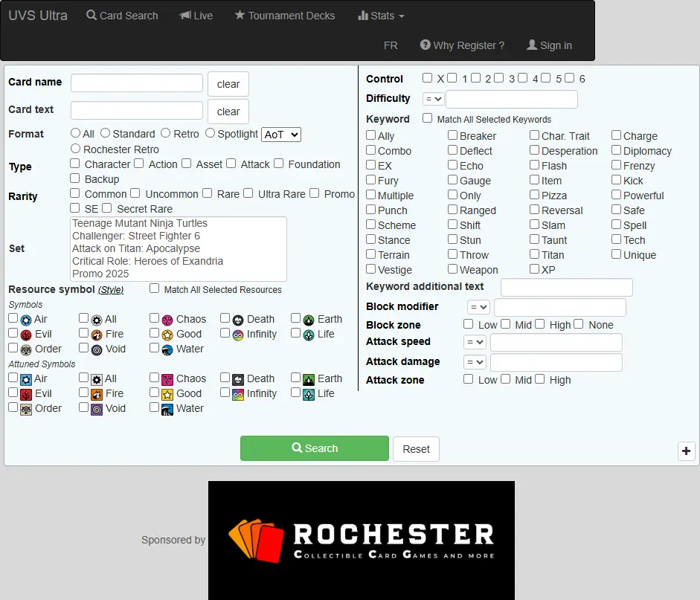
Task: Click the Earth resource symbol icon
Action: pyautogui.click(x=309, y=320)
